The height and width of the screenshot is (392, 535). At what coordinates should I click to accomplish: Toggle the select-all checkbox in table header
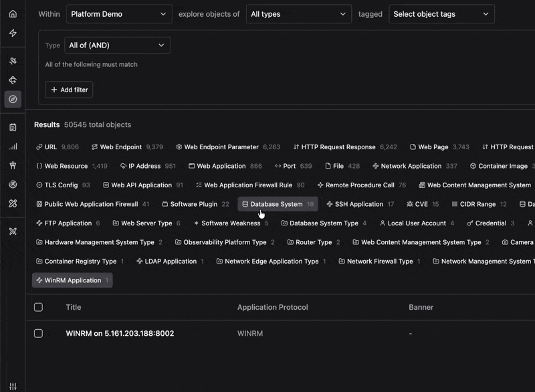point(39,307)
